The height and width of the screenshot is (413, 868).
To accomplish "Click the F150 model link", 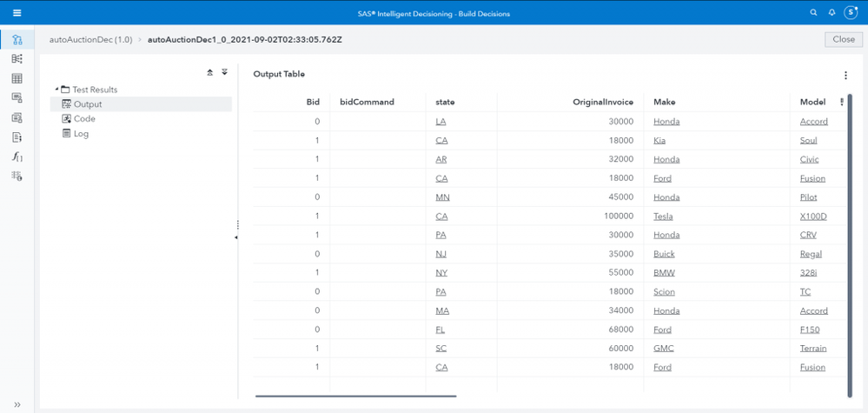I will [x=809, y=330].
